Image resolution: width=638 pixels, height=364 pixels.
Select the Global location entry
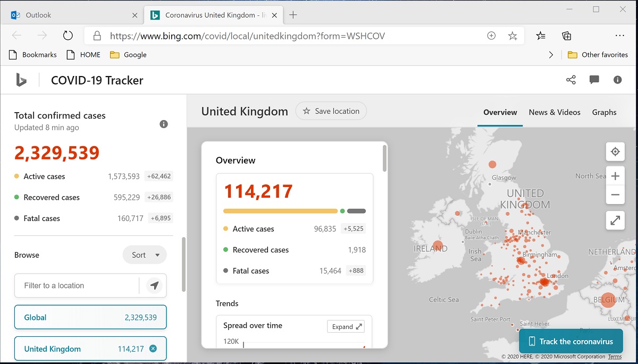click(x=90, y=317)
